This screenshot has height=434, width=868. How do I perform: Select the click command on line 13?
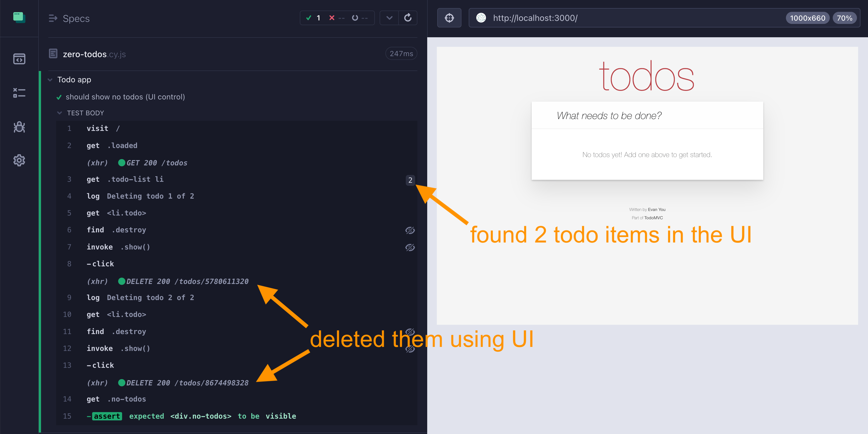(237, 365)
